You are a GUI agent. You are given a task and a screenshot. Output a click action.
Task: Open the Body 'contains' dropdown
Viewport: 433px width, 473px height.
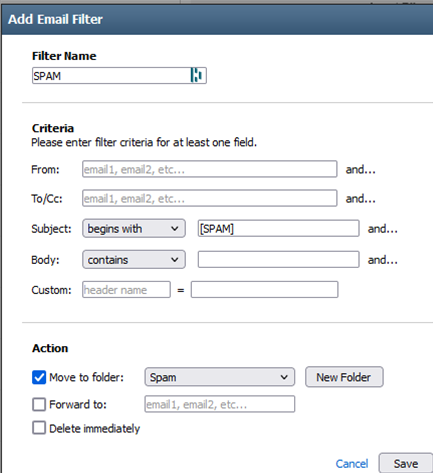134,260
